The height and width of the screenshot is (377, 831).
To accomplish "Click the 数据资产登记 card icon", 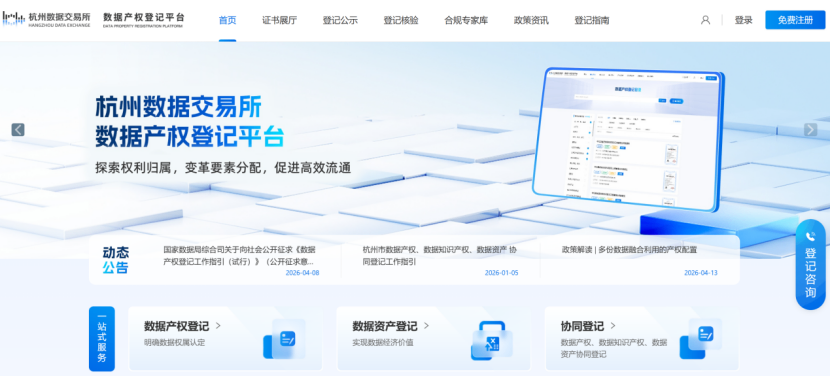I will [x=491, y=340].
